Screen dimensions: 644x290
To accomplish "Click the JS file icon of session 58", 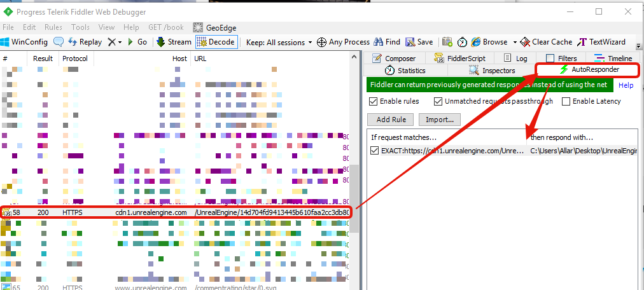I will click(7, 212).
